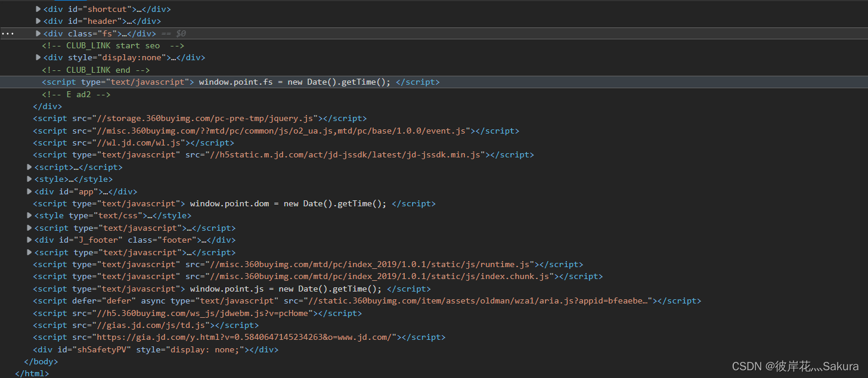Viewport: 868px width, 378px height.
Task: Select the closing body tag line
Action: (x=41, y=361)
